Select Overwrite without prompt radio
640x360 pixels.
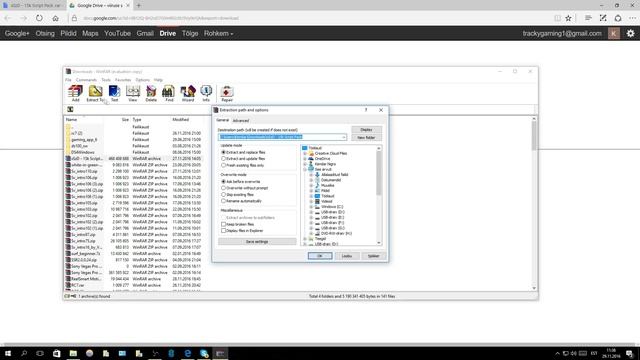coord(223,188)
